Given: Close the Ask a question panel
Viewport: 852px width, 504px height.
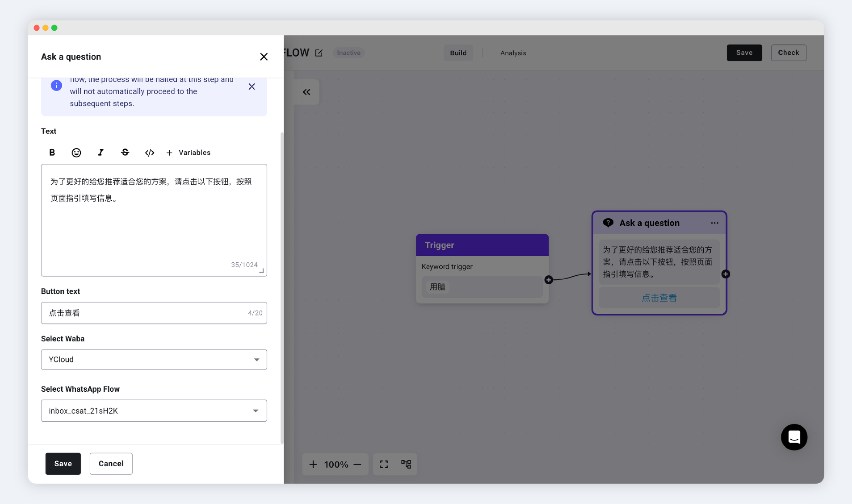Looking at the screenshot, I should 264,57.
